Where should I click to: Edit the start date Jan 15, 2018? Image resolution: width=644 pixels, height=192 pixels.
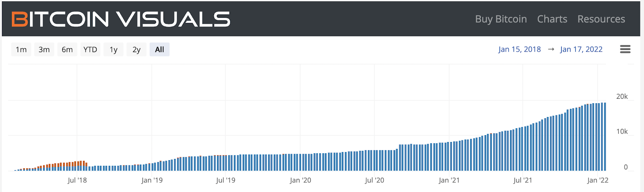[520, 49]
